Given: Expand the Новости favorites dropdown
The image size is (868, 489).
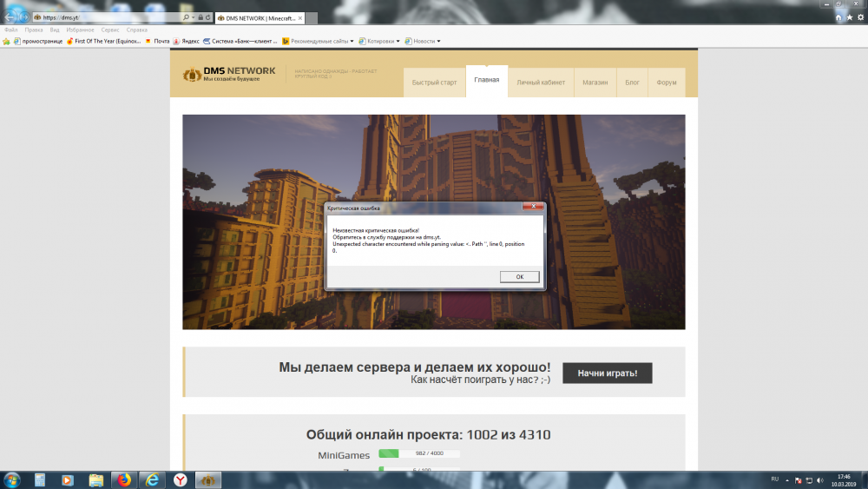Looking at the screenshot, I should [x=438, y=41].
